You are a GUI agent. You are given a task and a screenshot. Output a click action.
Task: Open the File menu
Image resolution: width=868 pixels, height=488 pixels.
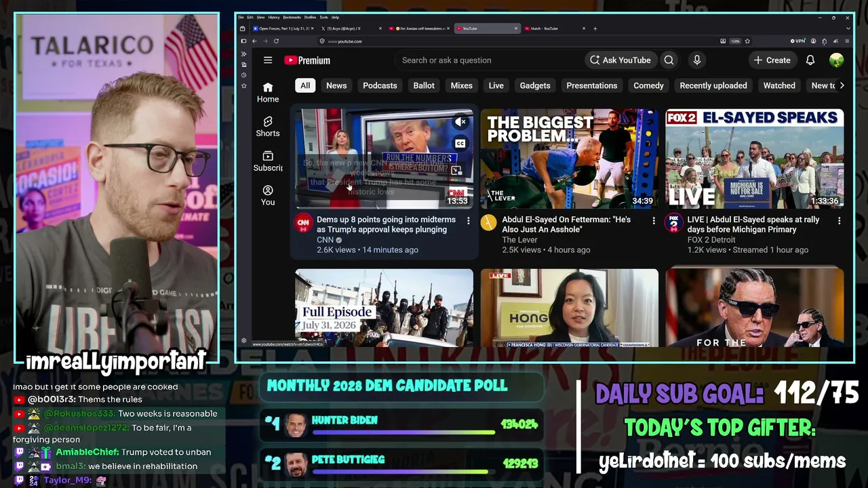coord(240,17)
